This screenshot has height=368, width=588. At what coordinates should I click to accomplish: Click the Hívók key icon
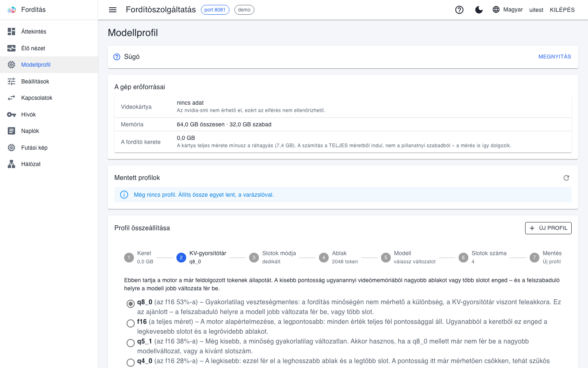pos(11,114)
